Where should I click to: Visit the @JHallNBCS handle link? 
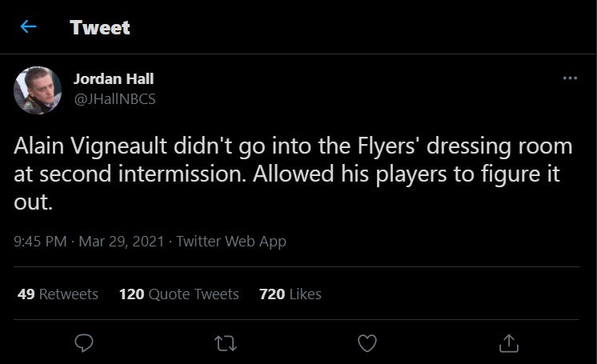pos(114,98)
